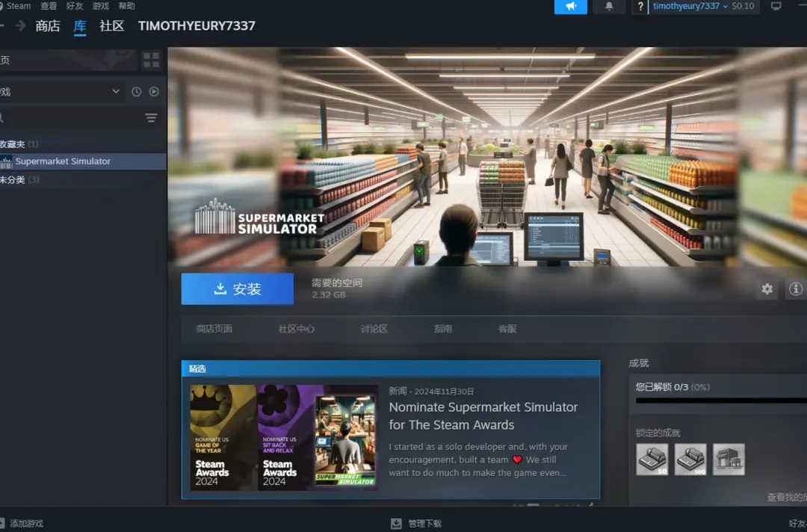Click the download icon beside 管理下载

[396, 524]
